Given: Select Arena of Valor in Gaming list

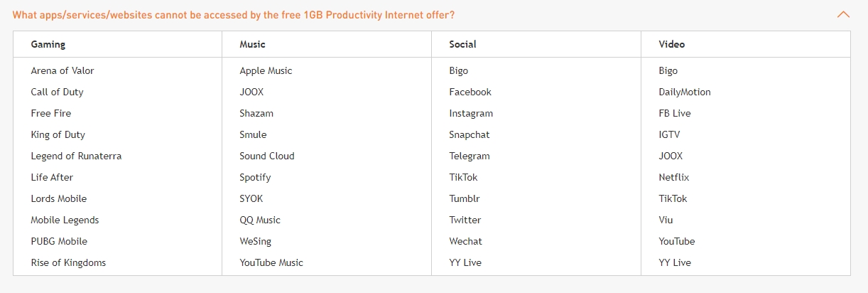Looking at the screenshot, I should 63,70.
